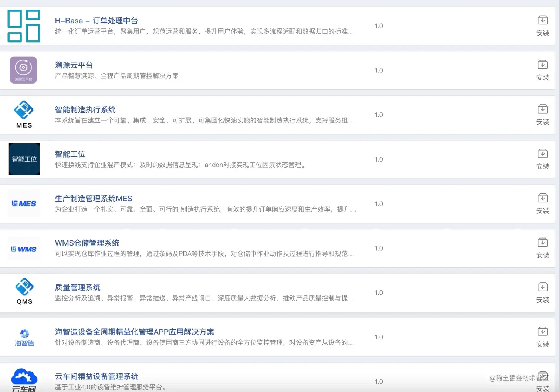Click the 云车间 cloud gear icon

[24, 380]
